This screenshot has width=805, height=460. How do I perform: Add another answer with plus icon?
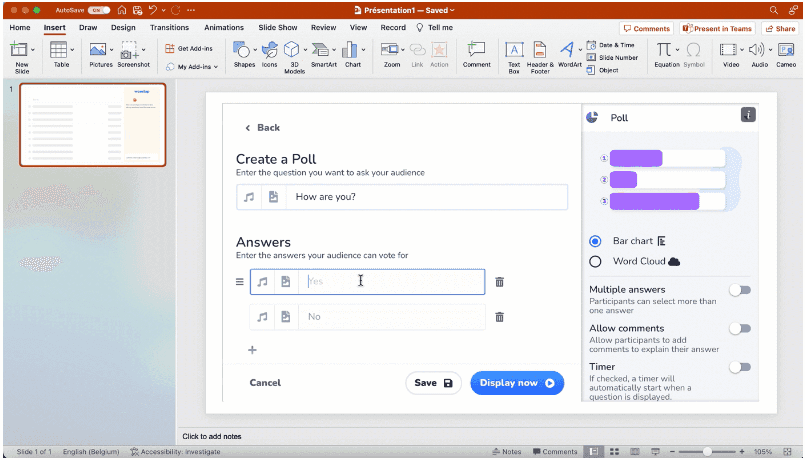pyautogui.click(x=252, y=350)
